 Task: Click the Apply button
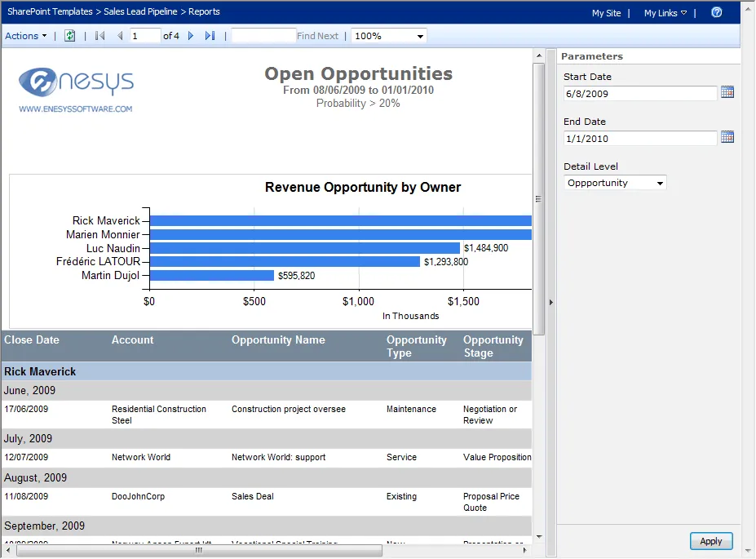[x=711, y=541]
